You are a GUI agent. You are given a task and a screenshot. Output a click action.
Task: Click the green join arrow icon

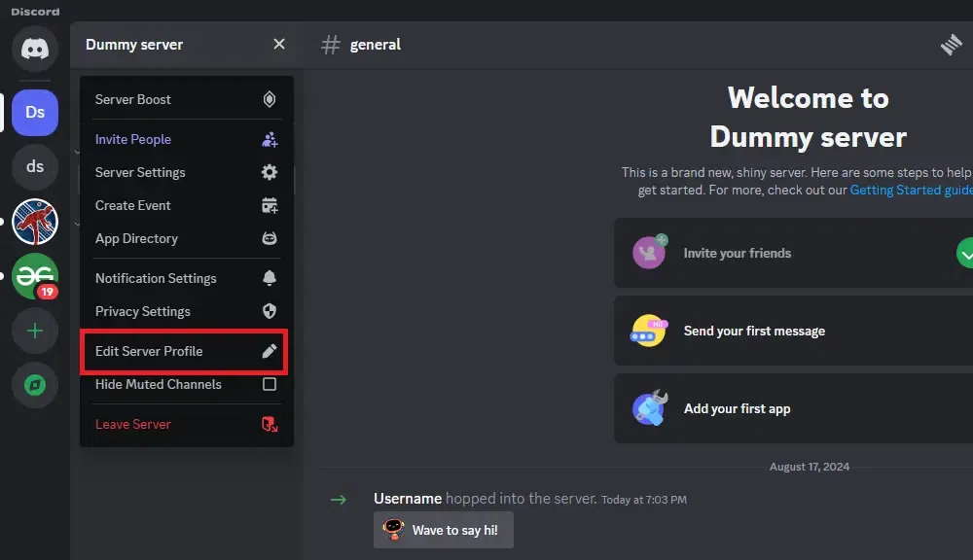[x=339, y=499]
